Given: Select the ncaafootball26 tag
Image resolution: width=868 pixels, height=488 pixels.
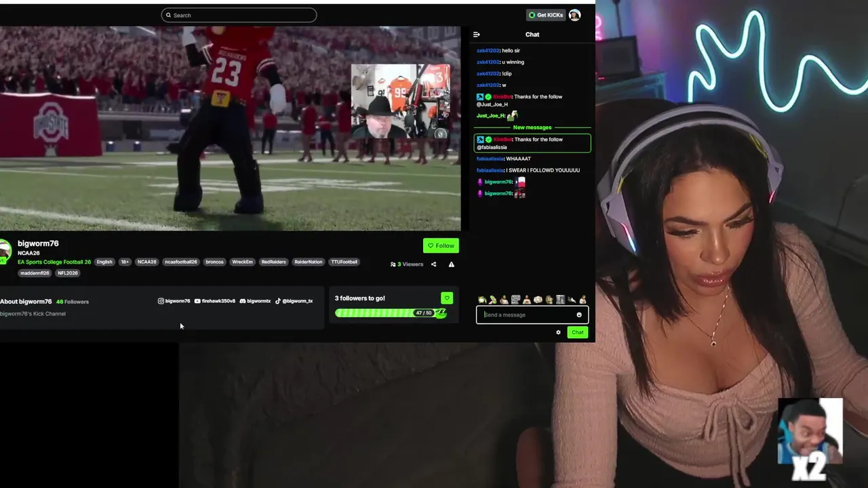Looking at the screenshot, I should tap(180, 262).
